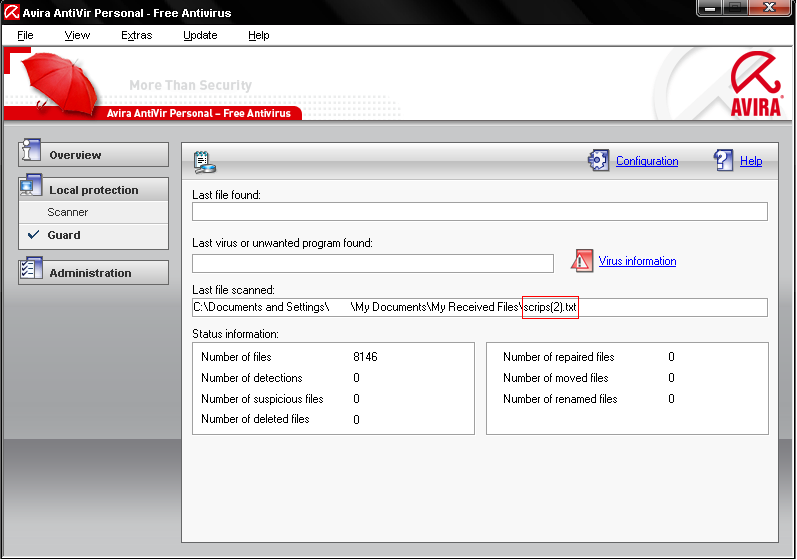Open the Extras menu

137,35
